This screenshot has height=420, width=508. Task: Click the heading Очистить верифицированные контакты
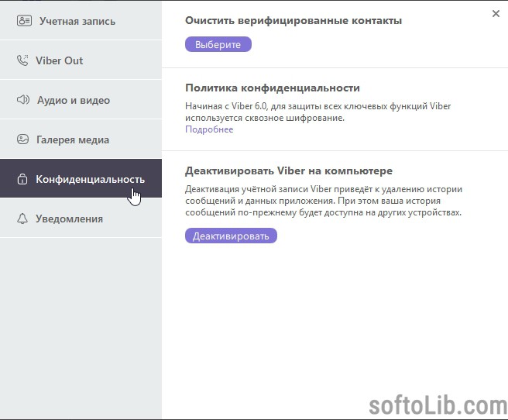[293, 20]
